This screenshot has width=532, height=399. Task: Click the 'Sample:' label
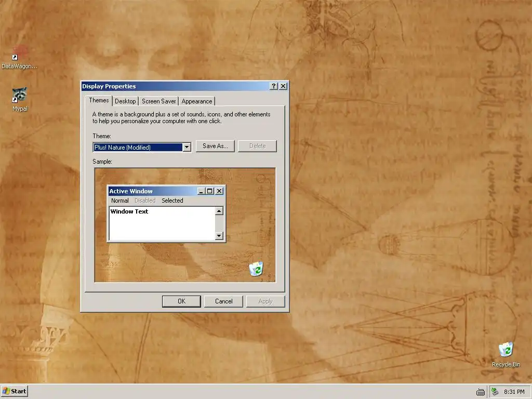[102, 162]
